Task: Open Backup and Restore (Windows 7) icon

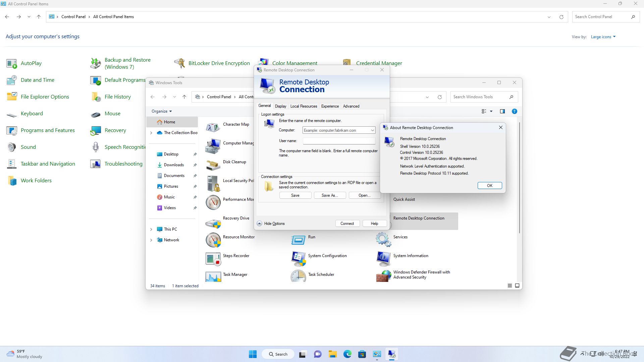Action: pyautogui.click(x=96, y=63)
